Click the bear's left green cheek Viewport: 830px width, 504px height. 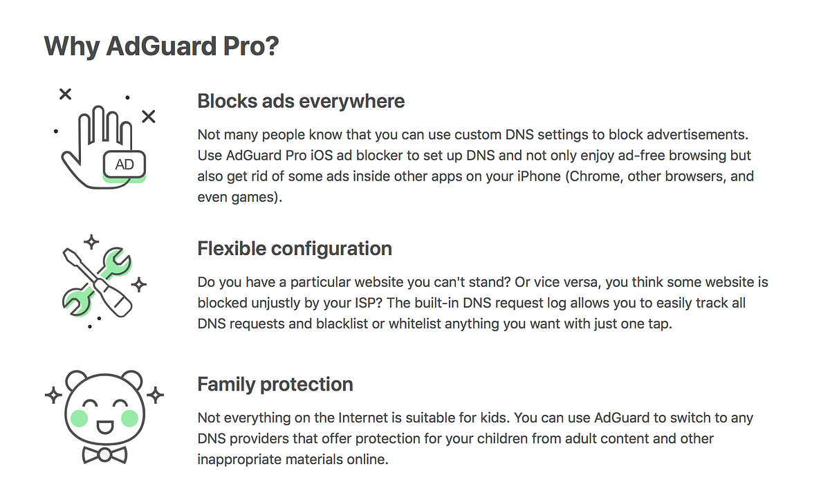pos(79,418)
